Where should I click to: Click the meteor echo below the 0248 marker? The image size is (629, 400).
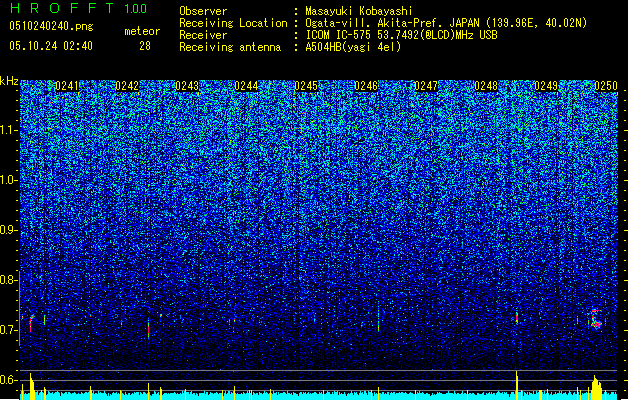tap(517, 318)
